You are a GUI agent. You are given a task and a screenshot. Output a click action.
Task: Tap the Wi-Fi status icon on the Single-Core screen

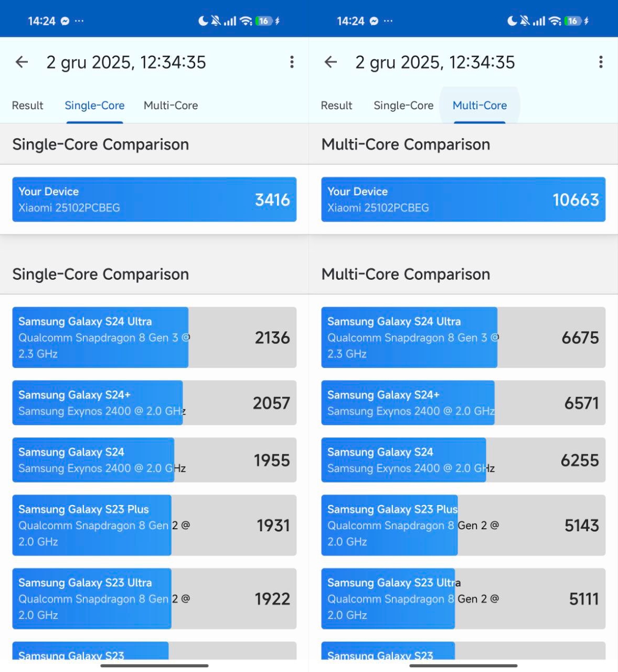[x=246, y=21]
